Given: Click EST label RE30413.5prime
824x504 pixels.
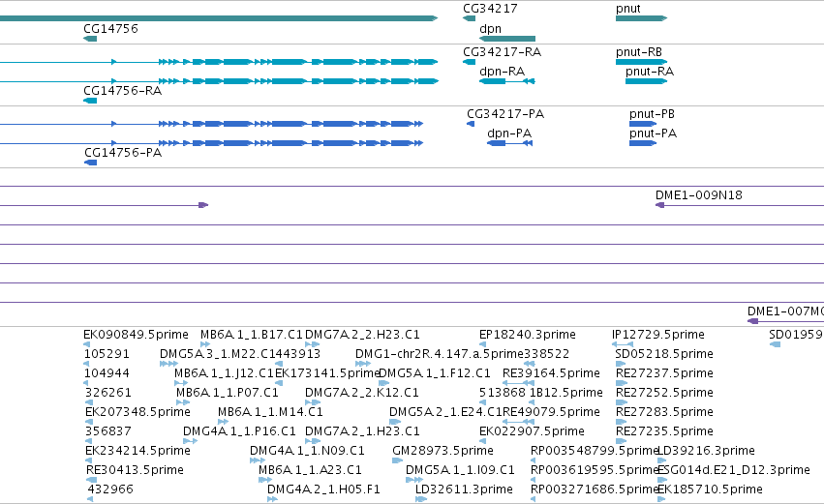Looking at the screenshot, I should pyautogui.click(x=135, y=470).
